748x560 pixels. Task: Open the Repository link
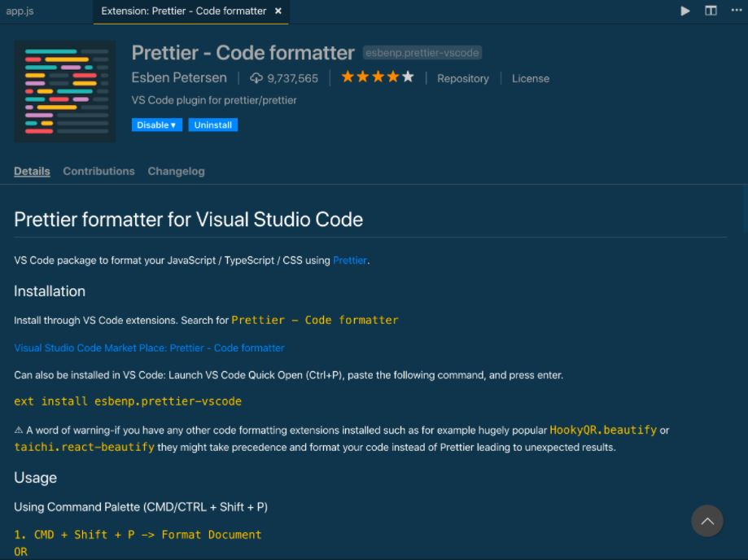pos(463,78)
